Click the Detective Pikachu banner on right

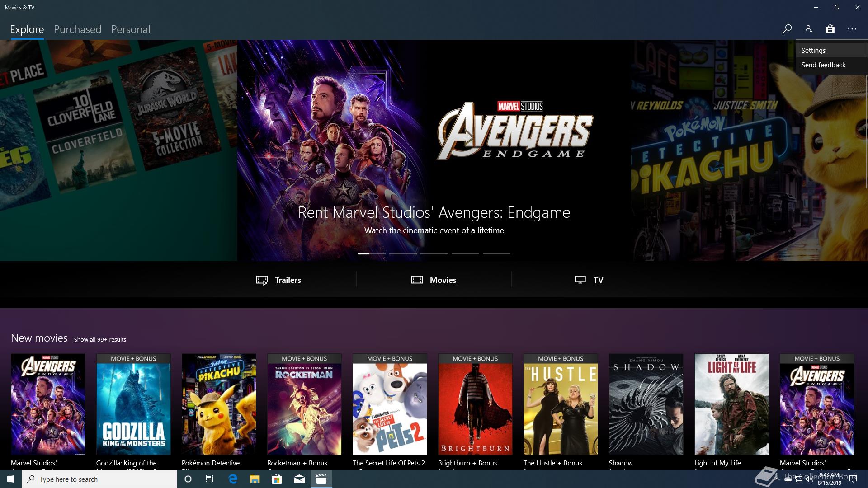749,150
